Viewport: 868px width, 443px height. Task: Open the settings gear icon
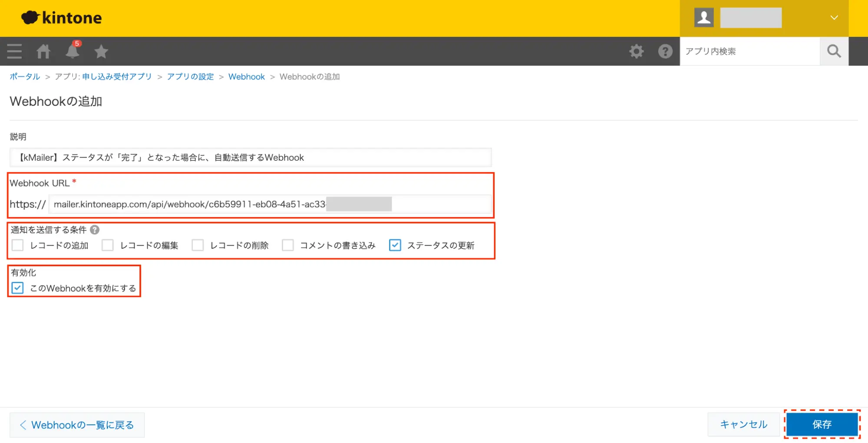636,51
